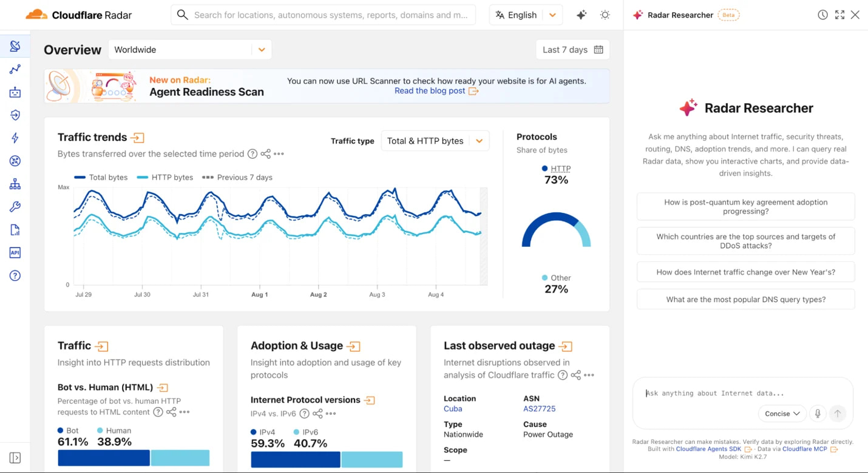Open the Last observed outage arrow link
This screenshot has height=473, width=868.
[566, 346]
